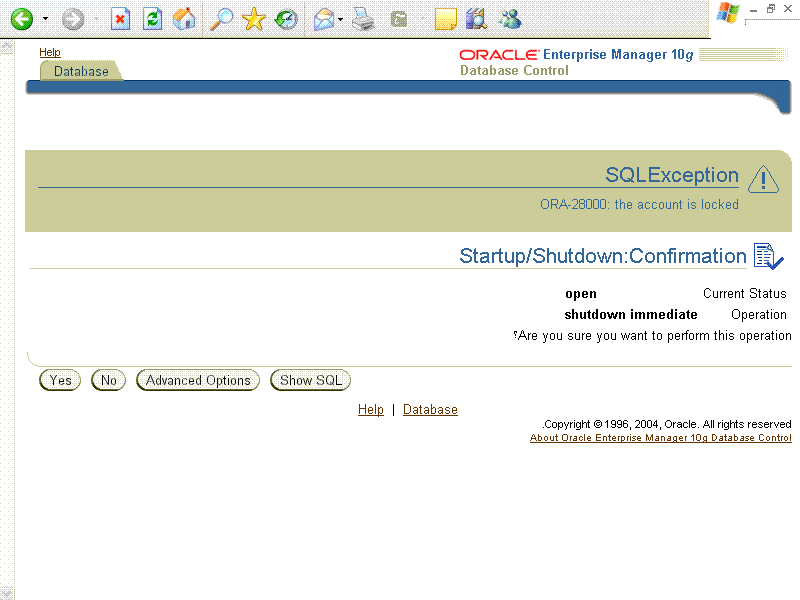Open Search with the magnifying glass icon
Viewport: 800px width, 600px height.
point(220,19)
